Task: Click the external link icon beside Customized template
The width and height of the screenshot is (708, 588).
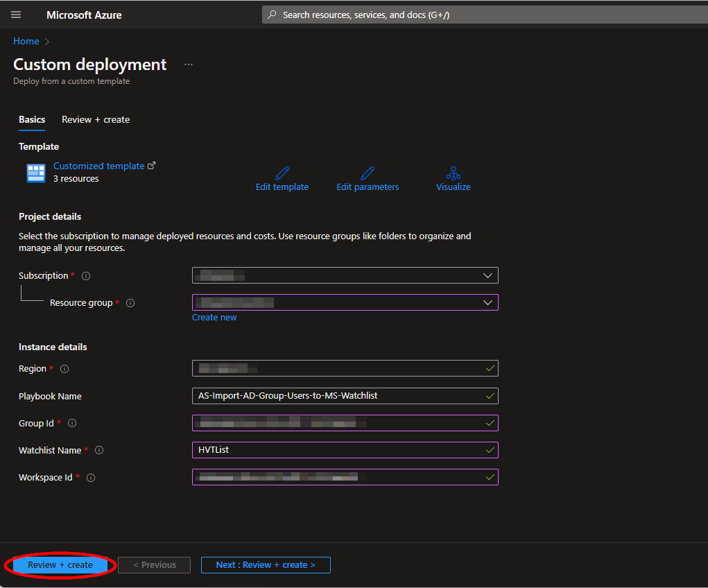Action: [152, 166]
